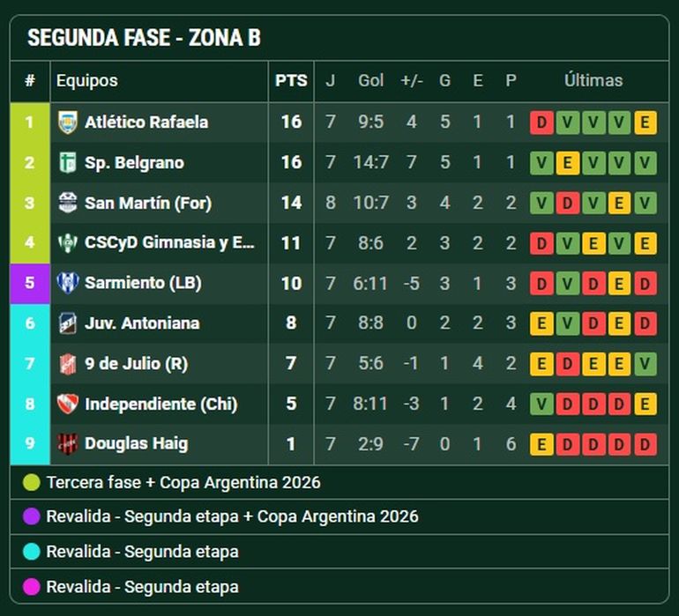Image resolution: width=679 pixels, height=616 pixels.
Task: Click the green Tercera fase legend dot
Action: 32,482
